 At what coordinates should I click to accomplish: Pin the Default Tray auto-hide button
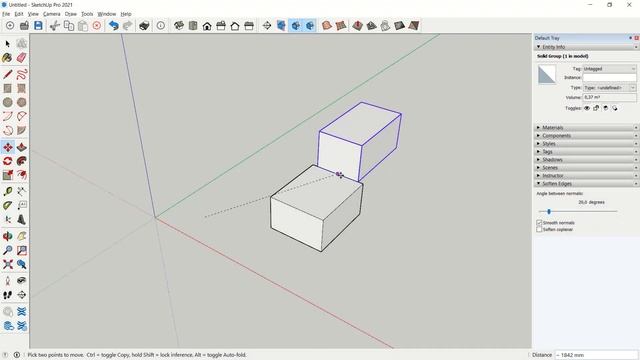pyautogui.click(x=630, y=38)
